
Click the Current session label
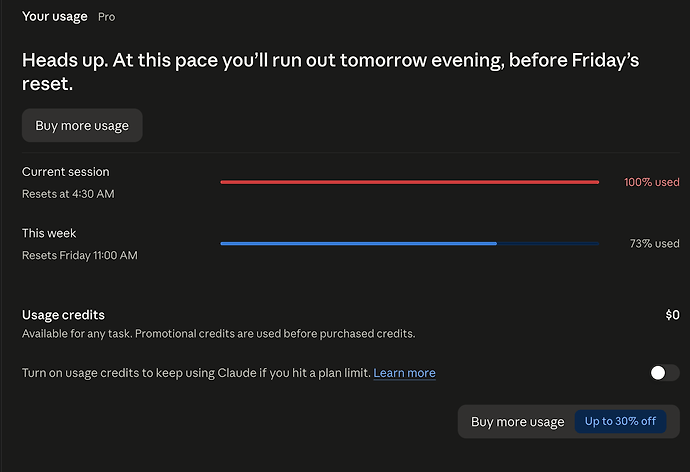(x=66, y=172)
